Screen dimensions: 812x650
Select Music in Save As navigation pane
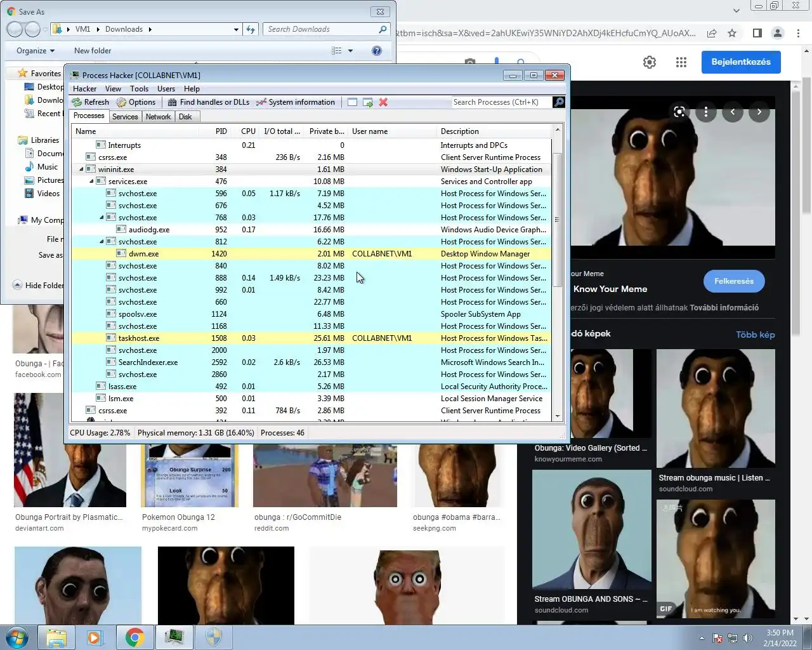[47, 167]
